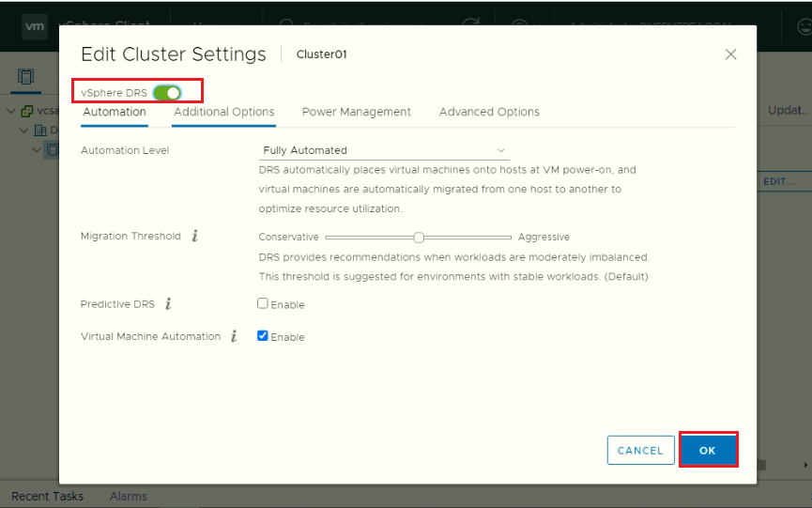Open the Automation Level dropdown
Image resolution: width=812 pixels, height=508 pixels.
point(384,150)
